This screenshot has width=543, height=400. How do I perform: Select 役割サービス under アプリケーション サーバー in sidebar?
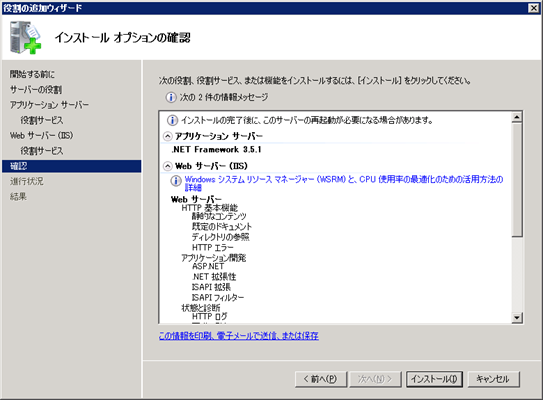tap(42, 120)
